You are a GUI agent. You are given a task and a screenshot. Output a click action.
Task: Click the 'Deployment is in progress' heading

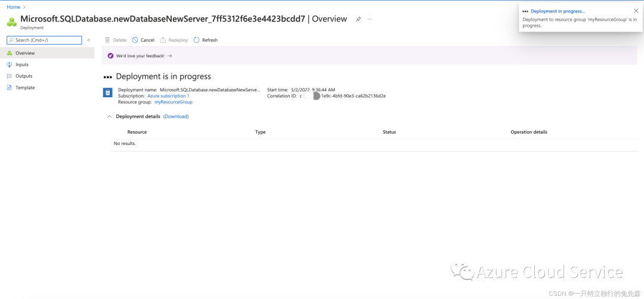coord(163,76)
